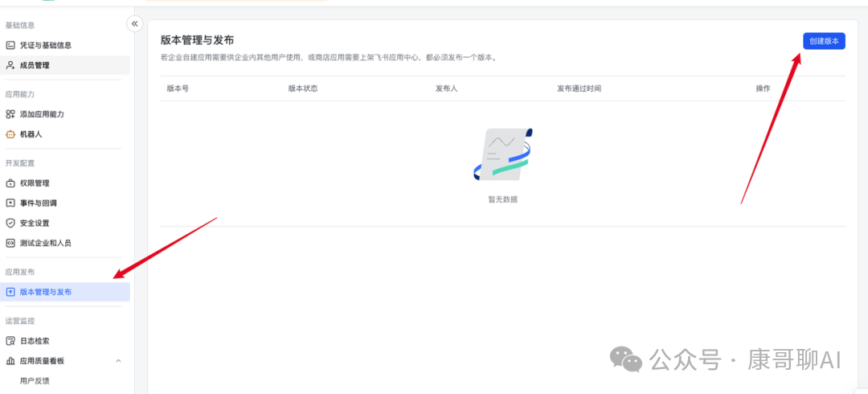Collapse the 应用质量看板 section chevron
Screen dimensions: 868x394
[118, 361]
